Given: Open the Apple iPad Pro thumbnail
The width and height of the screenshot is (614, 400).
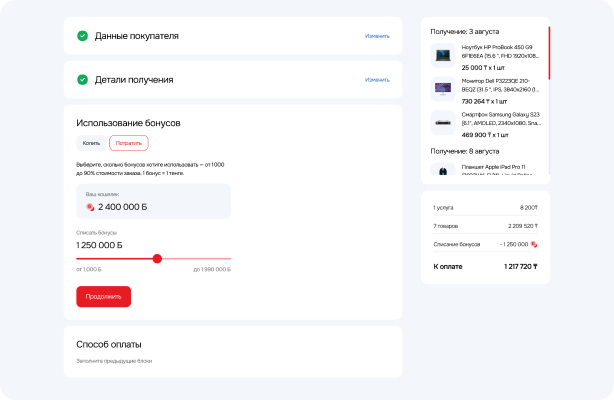Looking at the screenshot, I should click(x=443, y=168).
